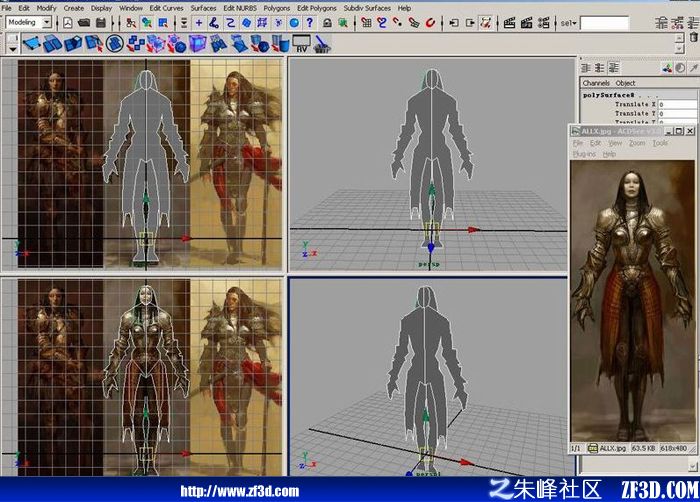Toggle the curves selection mask icon
Viewport: 700px width, 502px height.
click(x=230, y=23)
